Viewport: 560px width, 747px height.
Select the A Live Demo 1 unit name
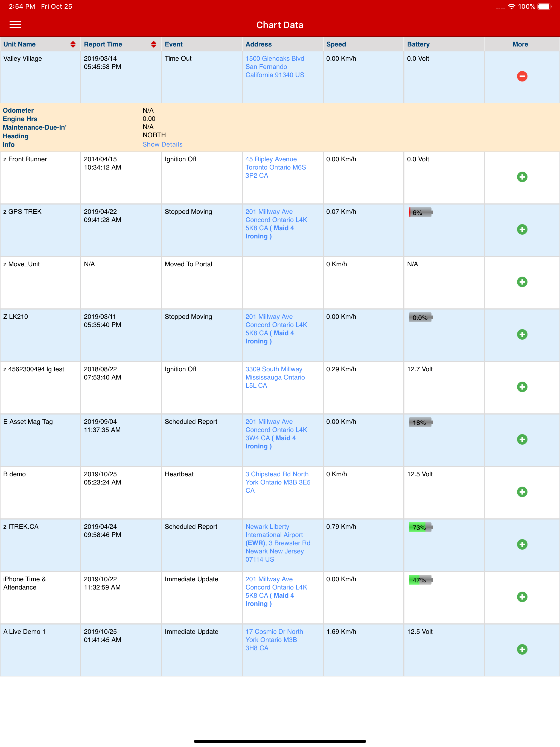point(24,632)
